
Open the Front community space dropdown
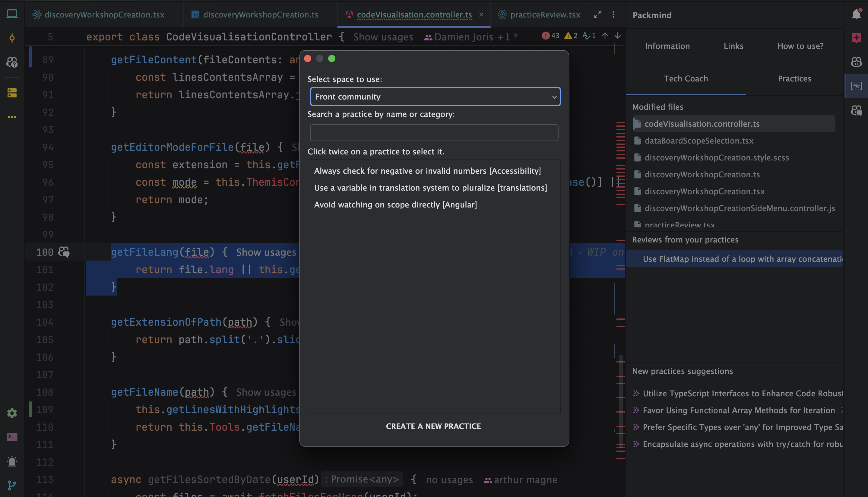click(435, 97)
